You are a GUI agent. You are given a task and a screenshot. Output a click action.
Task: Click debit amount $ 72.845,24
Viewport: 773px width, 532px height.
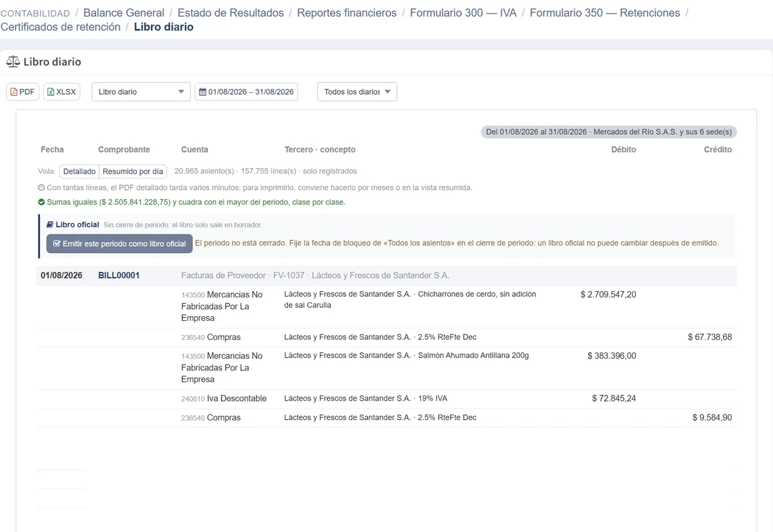pos(614,399)
